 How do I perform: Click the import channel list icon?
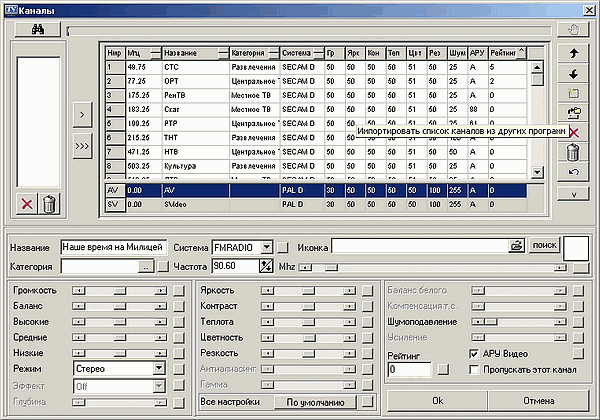tap(573, 114)
